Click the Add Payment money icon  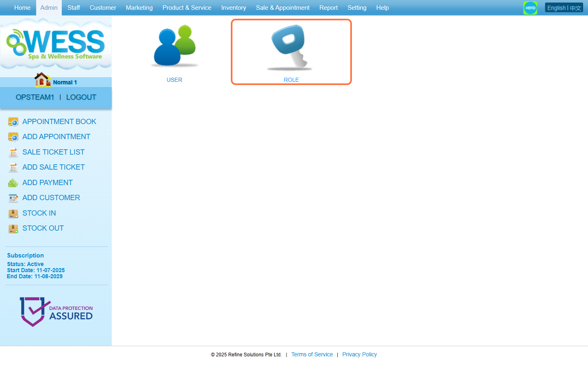13,183
